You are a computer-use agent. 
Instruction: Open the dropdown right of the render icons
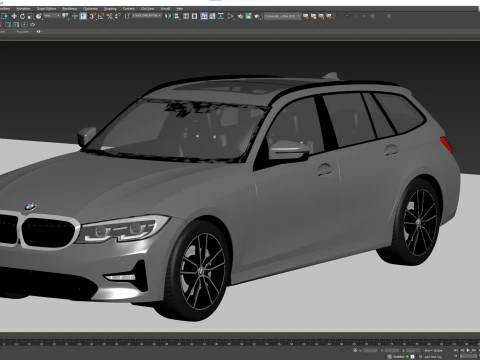pos(282,16)
